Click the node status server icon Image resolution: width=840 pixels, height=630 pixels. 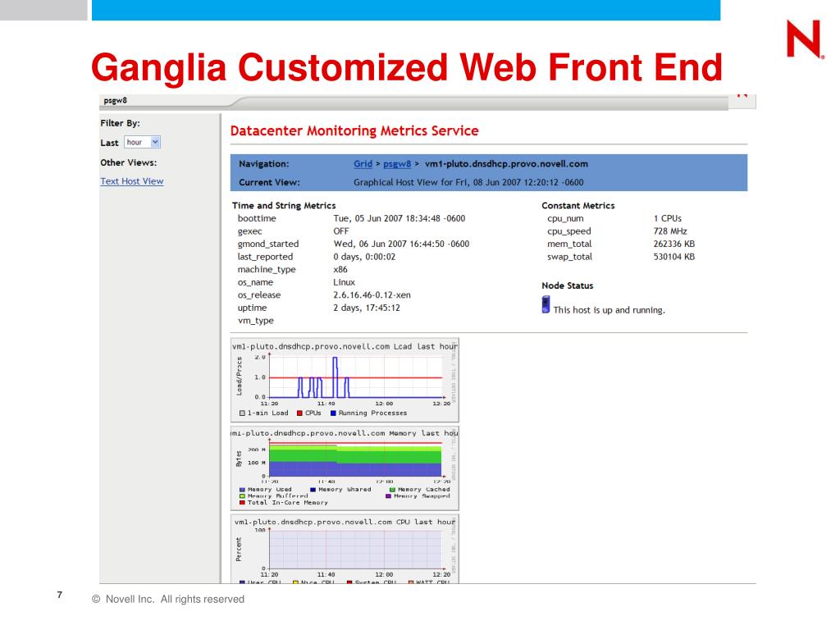pyautogui.click(x=546, y=304)
